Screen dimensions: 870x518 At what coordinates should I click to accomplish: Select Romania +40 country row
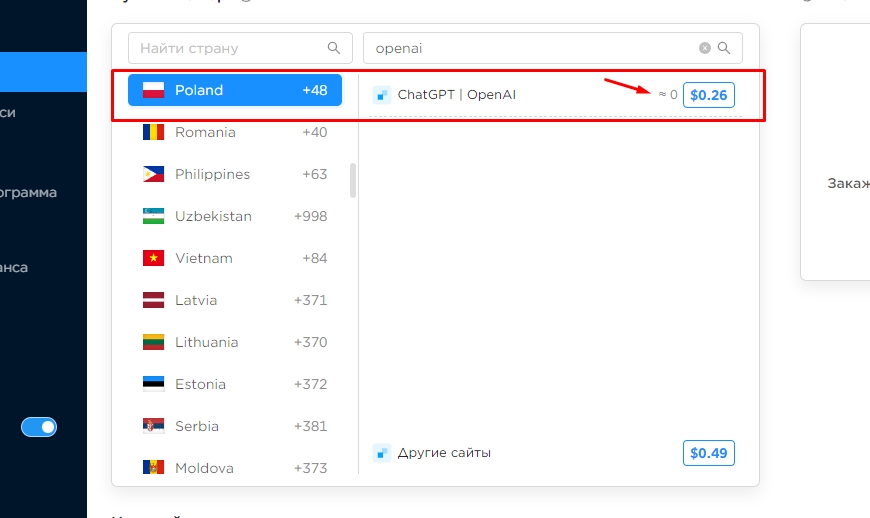235,132
